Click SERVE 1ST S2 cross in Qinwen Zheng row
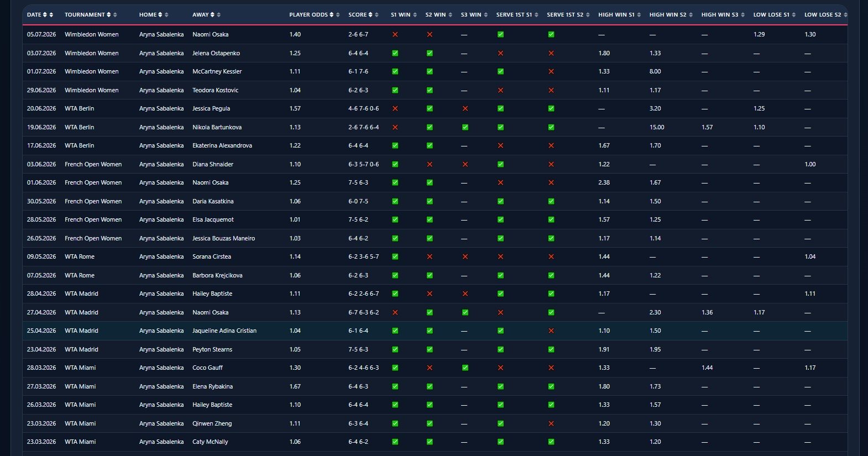This screenshot has height=456, width=868. (551, 423)
